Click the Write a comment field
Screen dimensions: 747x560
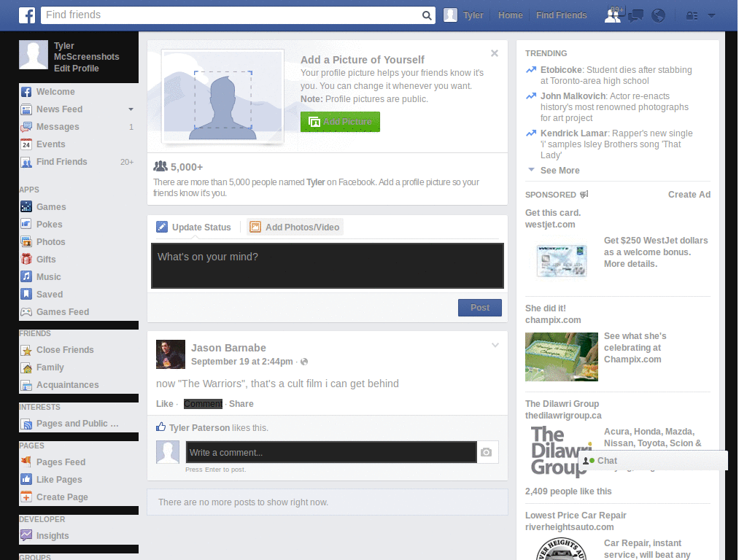tap(331, 452)
